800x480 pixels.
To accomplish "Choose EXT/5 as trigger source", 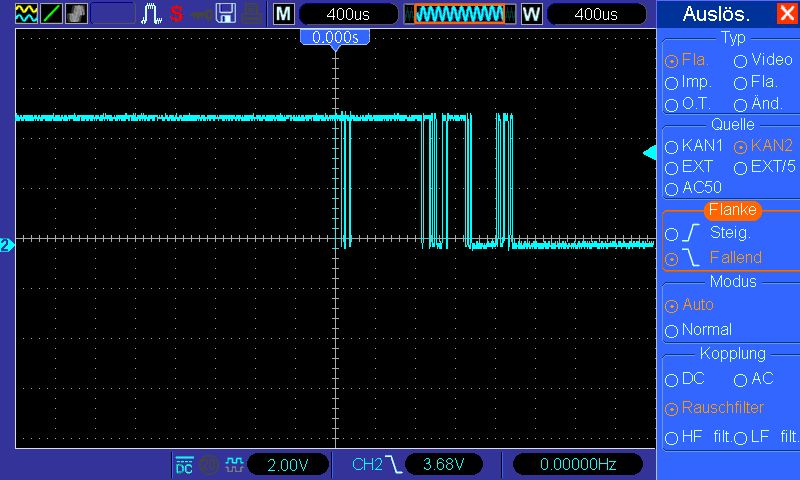I will 764,167.
